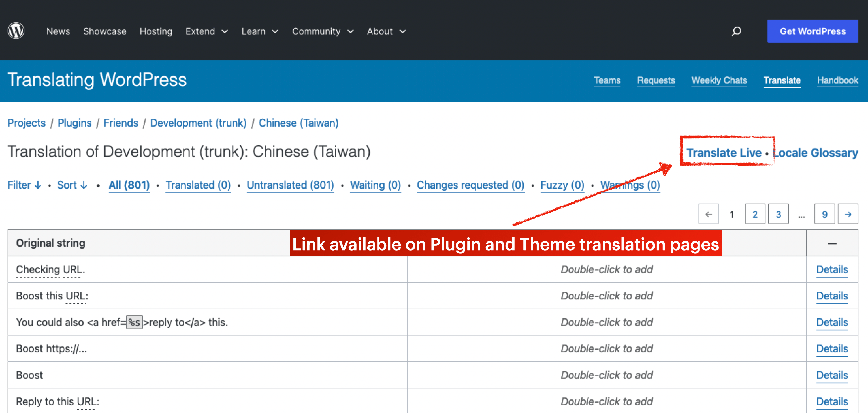Select the All (801) filter
868x413 pixels.
(x=129, y=185)
